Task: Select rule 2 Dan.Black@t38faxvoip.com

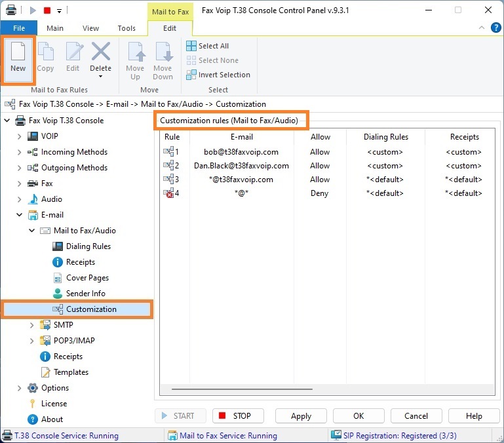Action: pos(241,166)
